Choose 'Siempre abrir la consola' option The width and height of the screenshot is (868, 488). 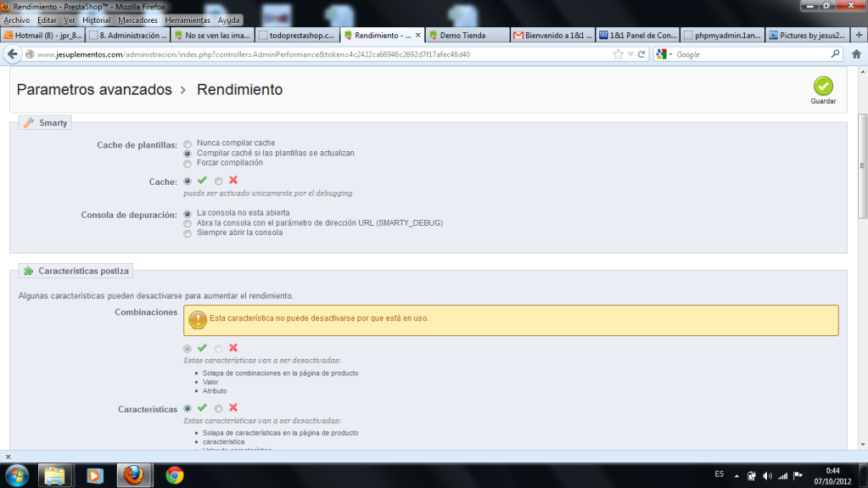(x=188, y=233)
